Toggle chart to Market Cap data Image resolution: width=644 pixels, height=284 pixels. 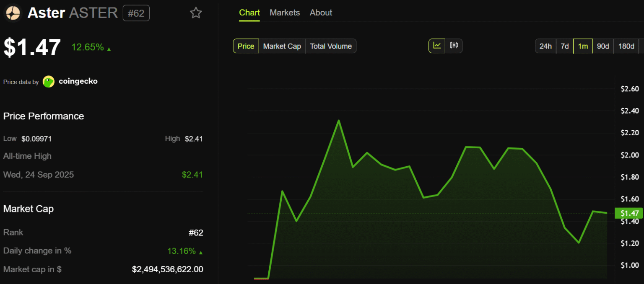point(282,46)
